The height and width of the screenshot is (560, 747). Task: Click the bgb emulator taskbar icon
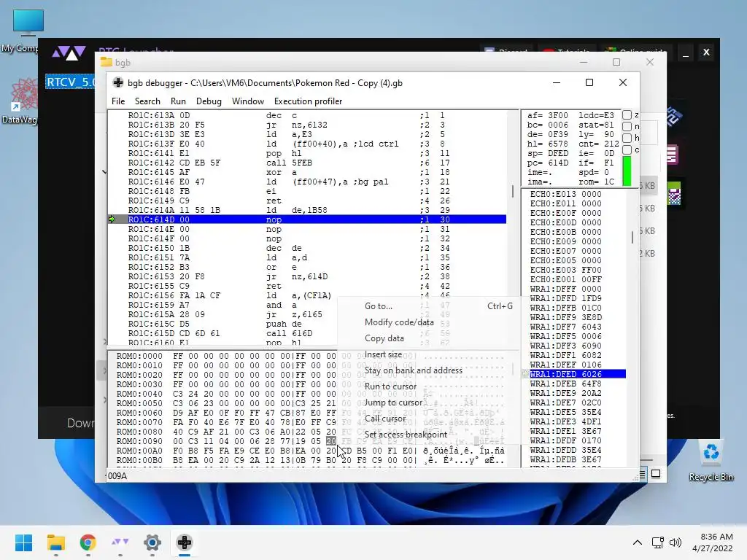(x=185, y=542)
